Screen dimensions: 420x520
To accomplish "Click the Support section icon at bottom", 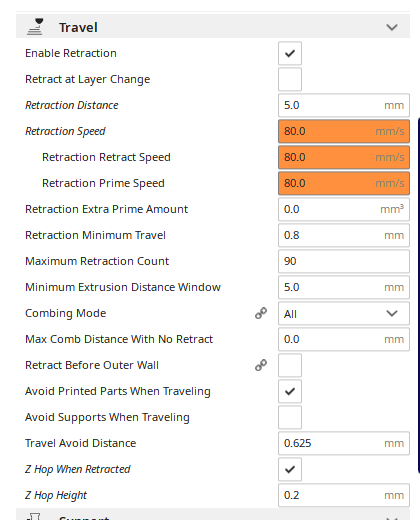I will point(35,517).
